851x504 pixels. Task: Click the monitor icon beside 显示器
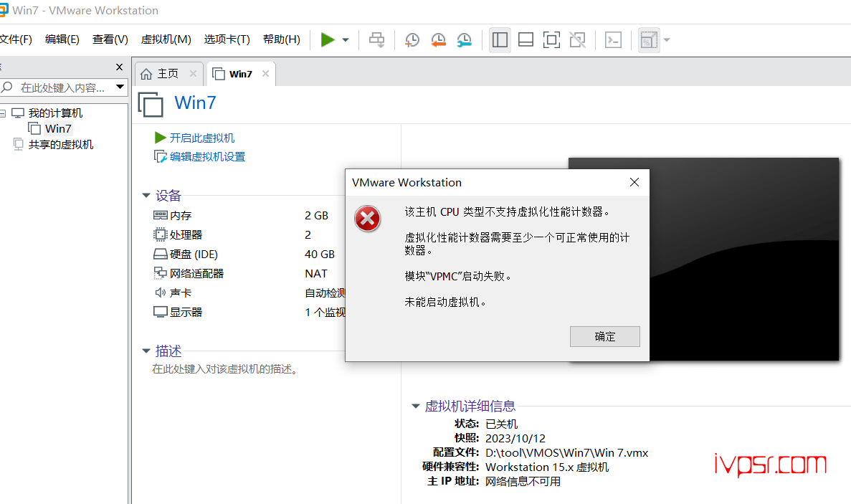160,313
